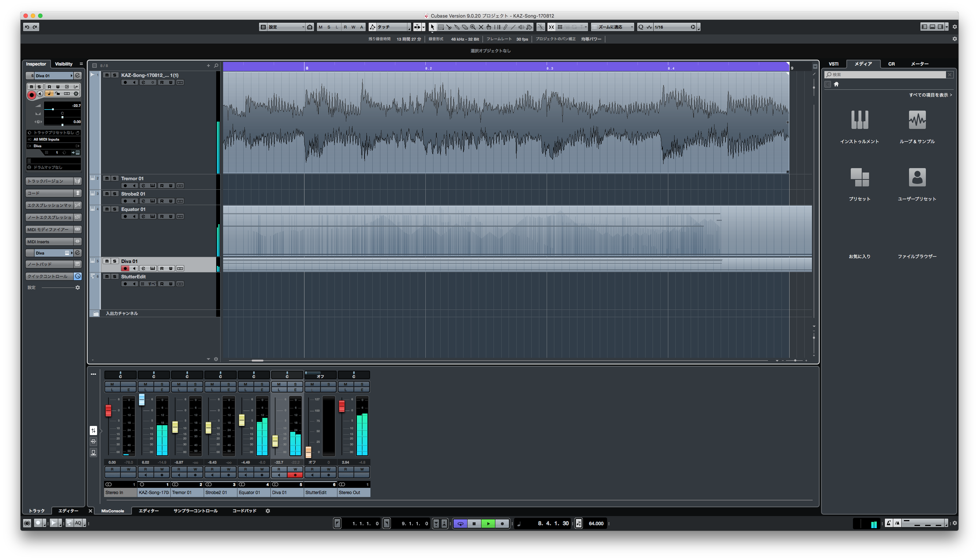979x560 pixels.
Task: Click Stereo In mixer volume fader
Action: tap(108, 410)
